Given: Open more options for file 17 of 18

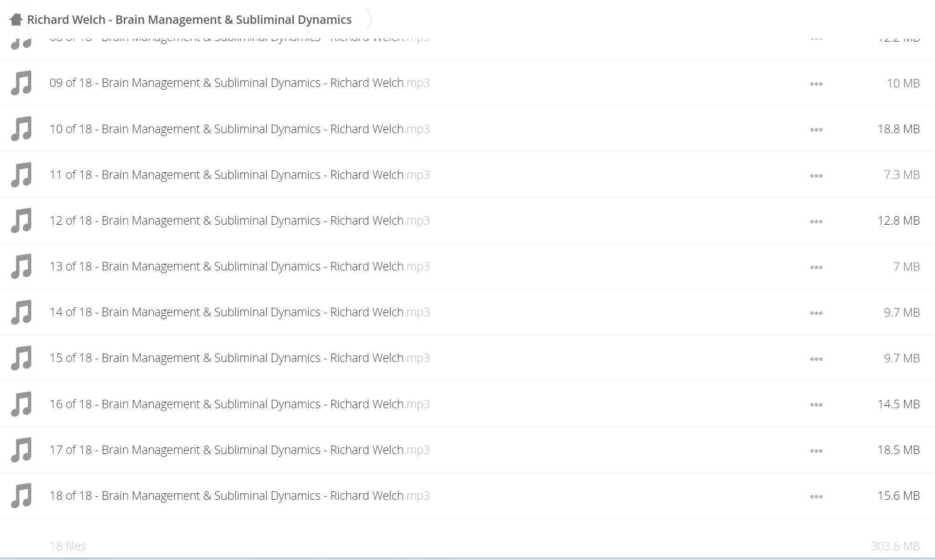Looking at the screenshot, I should click(816, 451).
